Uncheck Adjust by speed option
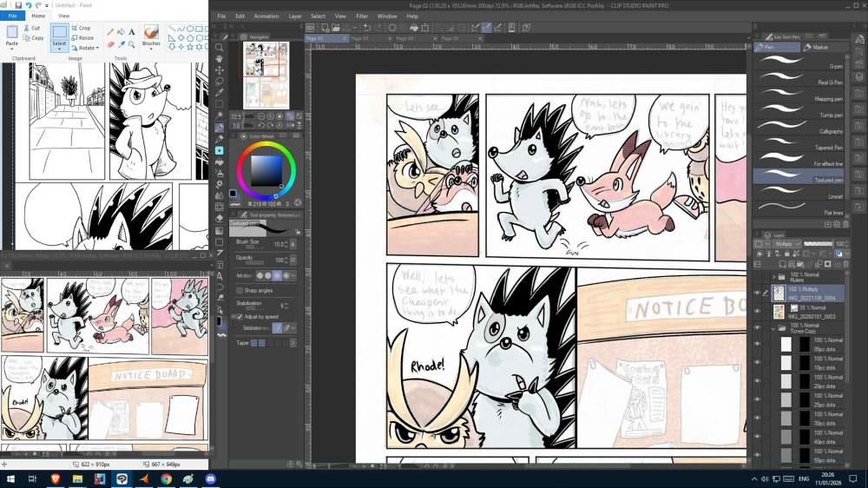This screenshot has height=488, width=868. click(x=240, y=317)
